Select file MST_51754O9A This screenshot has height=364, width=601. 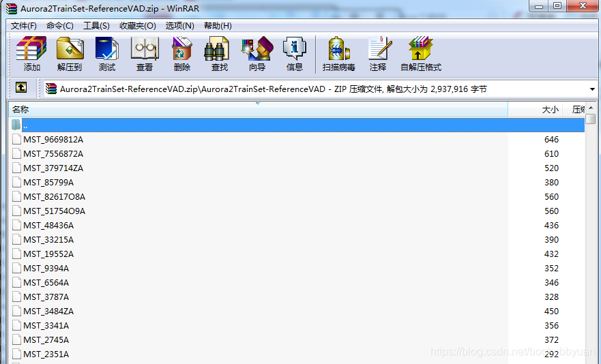[55, 211]
